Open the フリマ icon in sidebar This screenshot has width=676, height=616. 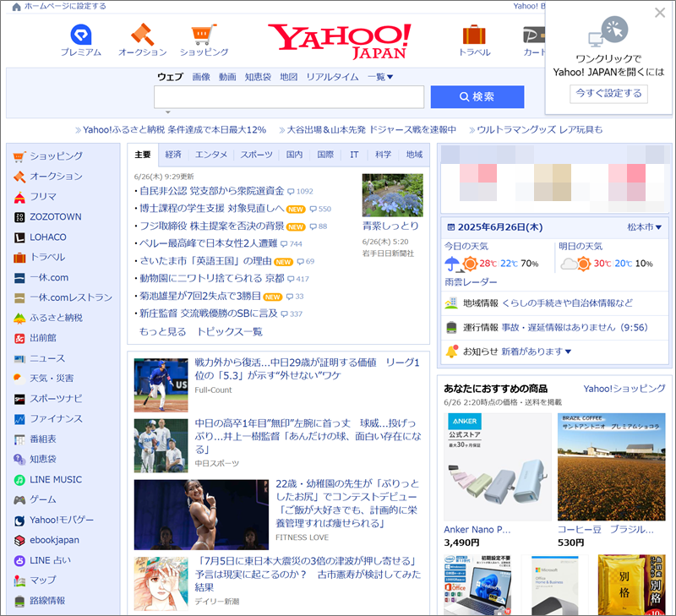pos(19,197)
